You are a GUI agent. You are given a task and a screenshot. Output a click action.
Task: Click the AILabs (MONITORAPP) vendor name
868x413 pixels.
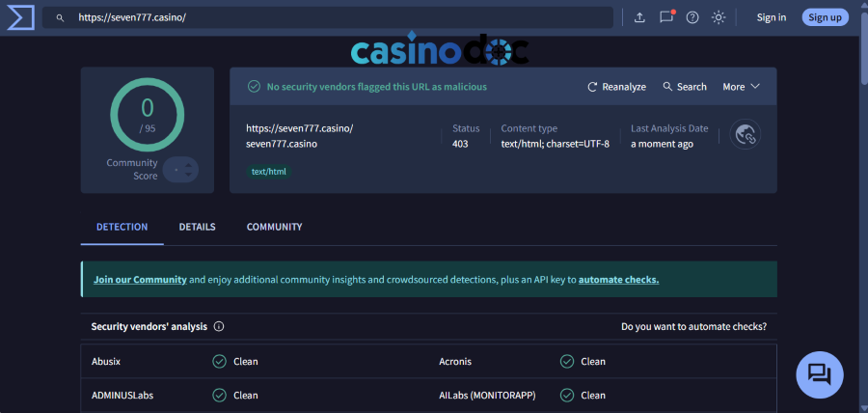click(x=487, y=396)
